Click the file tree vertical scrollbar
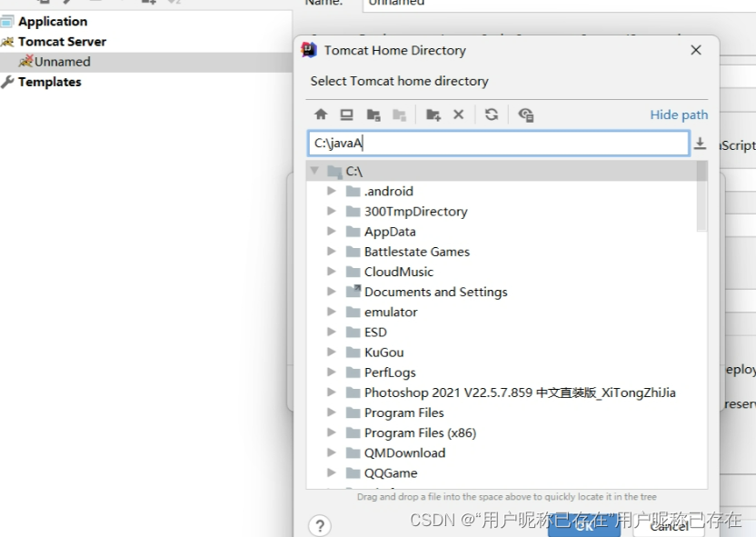The width and height of the screenshot is (756, 537). click(x=702, y=196)
